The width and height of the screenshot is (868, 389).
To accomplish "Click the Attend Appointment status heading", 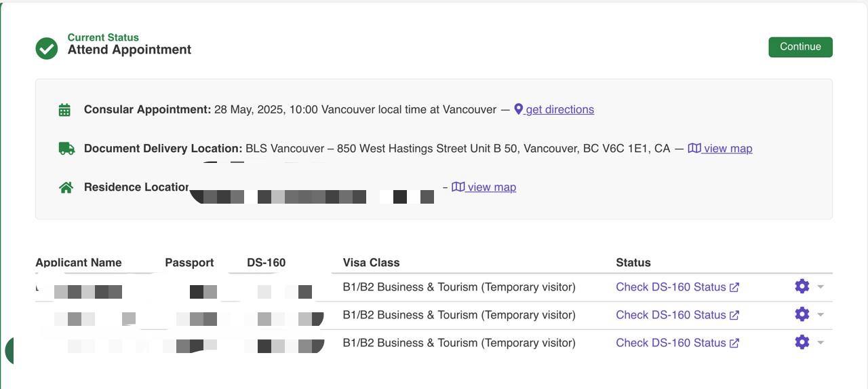I will tap(130, 50).
